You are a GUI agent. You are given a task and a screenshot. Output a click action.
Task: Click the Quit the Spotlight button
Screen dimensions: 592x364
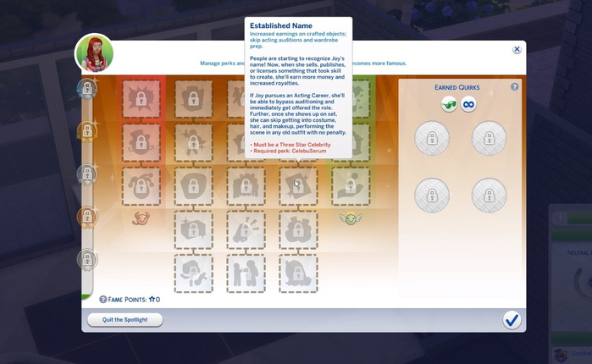125,320
